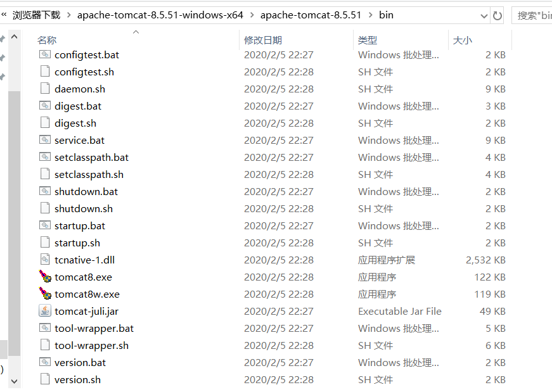The image size is (552, 392).
Task: Select the daemon.sh file name
Action: (x=80, y=89)
